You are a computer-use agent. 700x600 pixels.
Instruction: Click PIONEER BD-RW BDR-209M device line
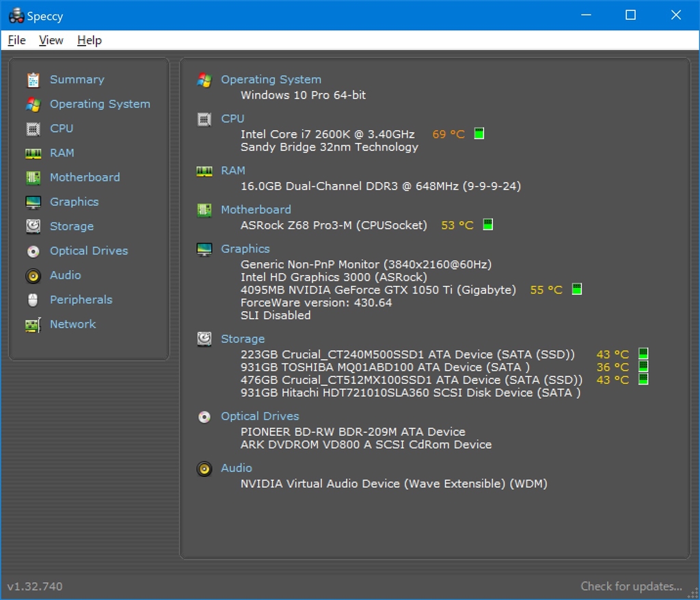click(353, 432)
